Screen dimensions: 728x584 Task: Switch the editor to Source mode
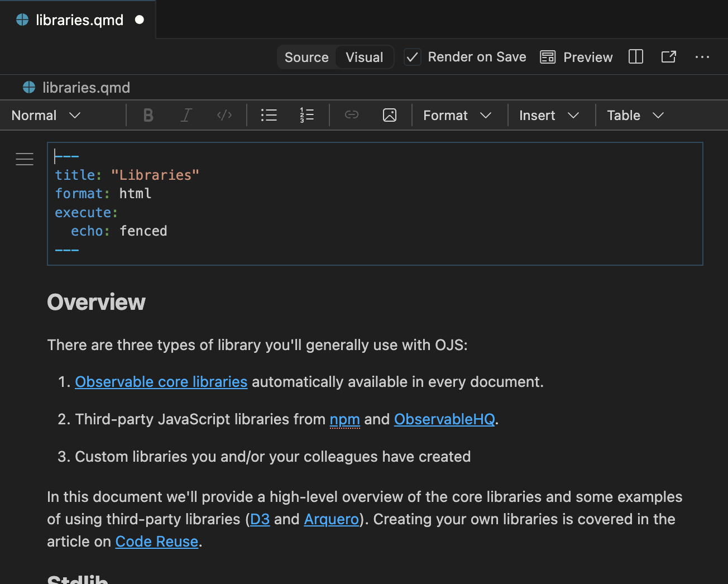pyautogui.click(x=306, y=56)
